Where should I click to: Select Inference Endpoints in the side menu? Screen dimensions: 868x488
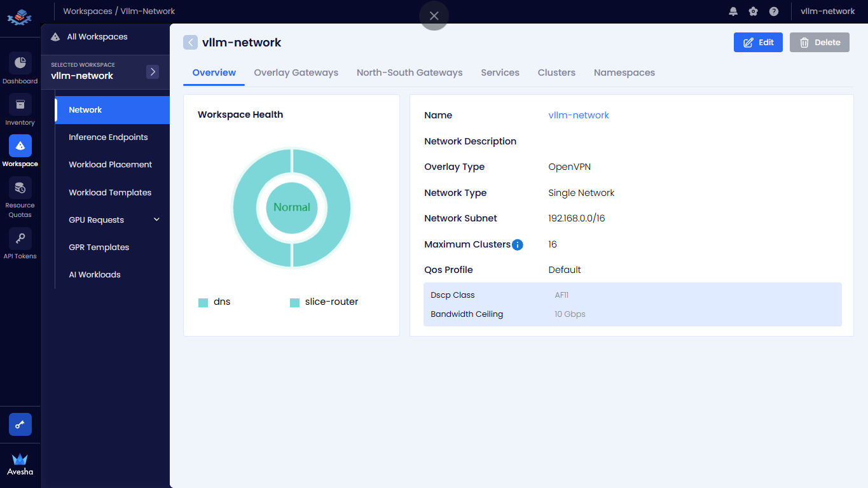pos(108,137)
